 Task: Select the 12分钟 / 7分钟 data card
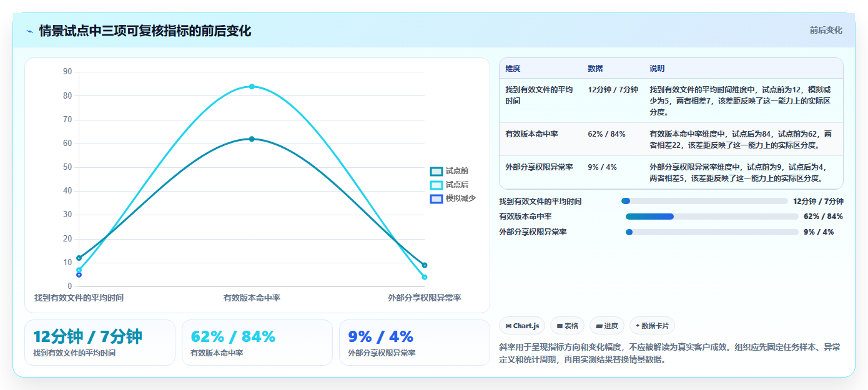point(100,343)
